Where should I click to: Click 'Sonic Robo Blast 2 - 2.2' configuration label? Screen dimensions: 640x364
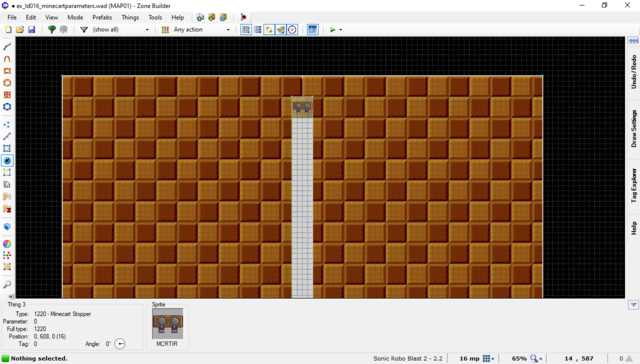(407, 358)
